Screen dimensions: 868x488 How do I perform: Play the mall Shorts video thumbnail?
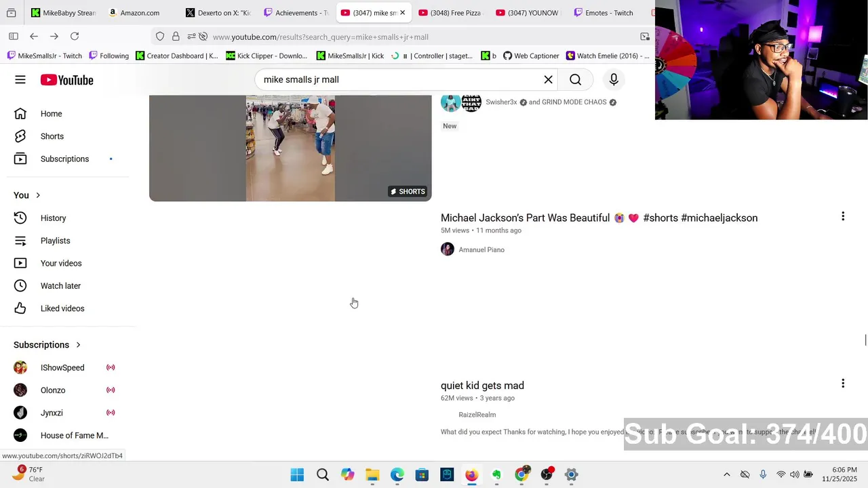pos(290,148)
